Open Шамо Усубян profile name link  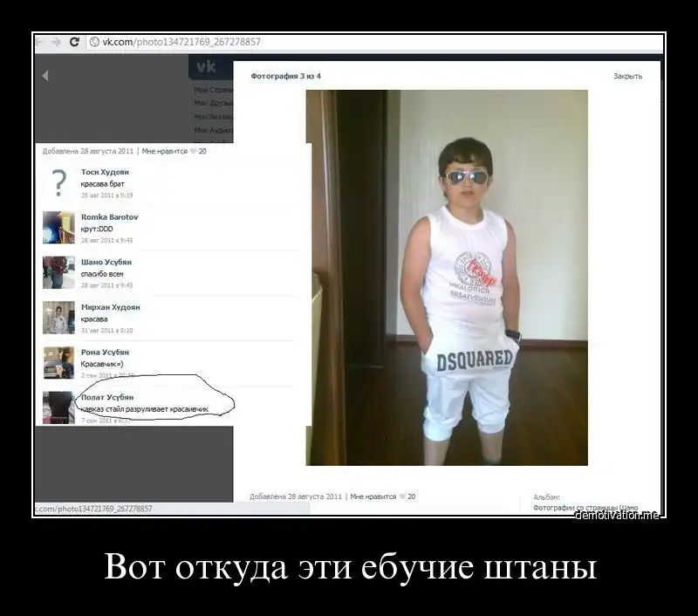[106, 262]
